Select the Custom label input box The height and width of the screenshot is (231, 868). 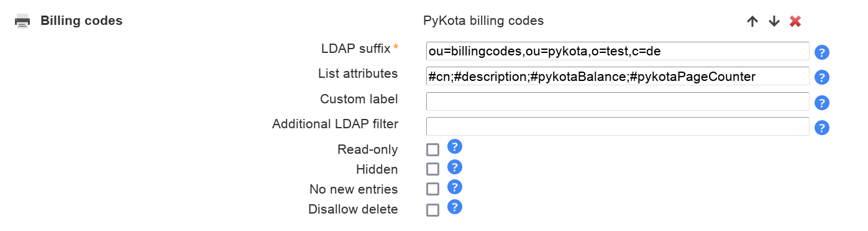coord(618,101)
